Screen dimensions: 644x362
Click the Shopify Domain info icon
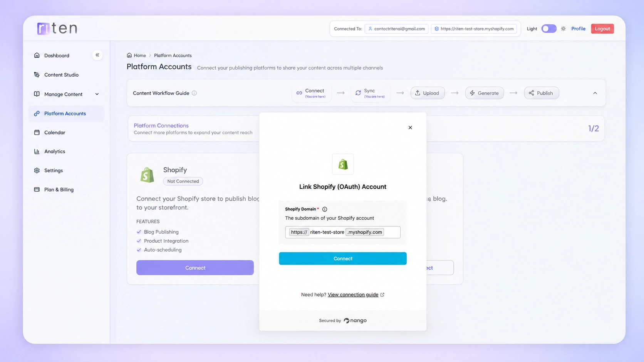[x=325, y=209]
